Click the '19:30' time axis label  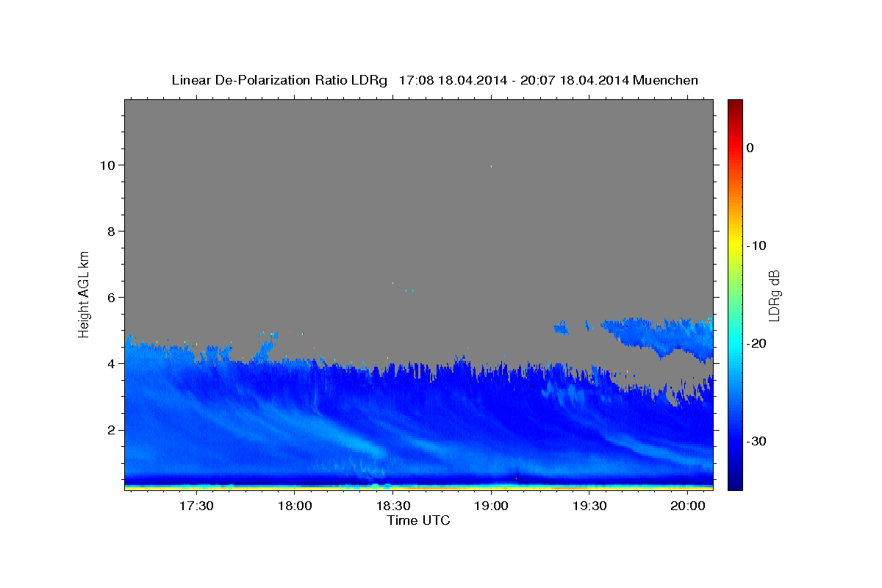pos(589,506)
